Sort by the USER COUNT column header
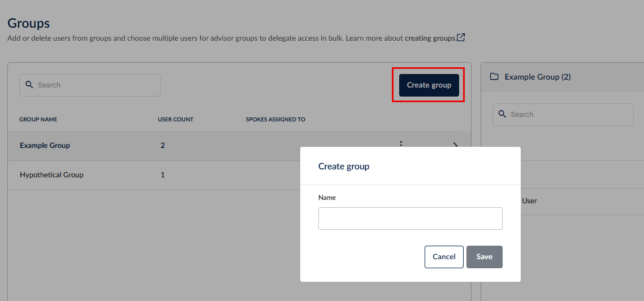The image size is (644, 301). coord(175,120)
